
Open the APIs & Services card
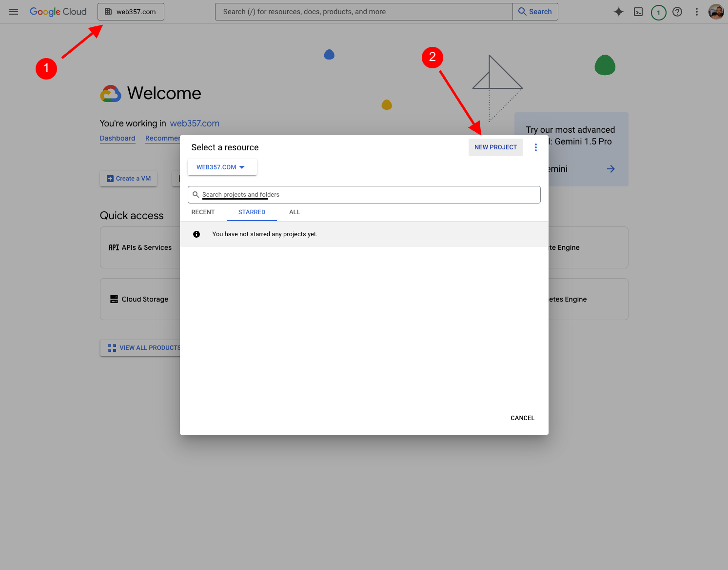tap(140, 247)
